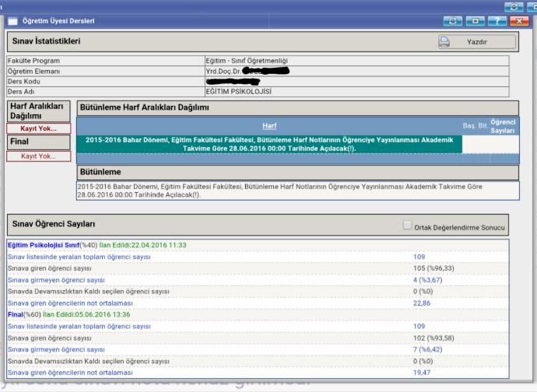Screen dimensions: 537x392
Task: Click the Eğitim - Sınıf Öğretmenliği program value
Action: 247,61
